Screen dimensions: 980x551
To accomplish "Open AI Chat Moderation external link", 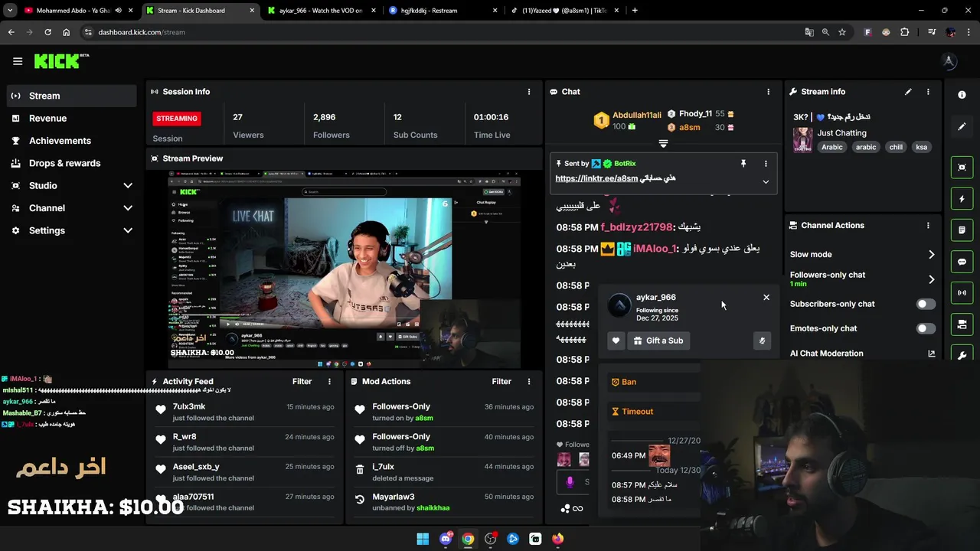I will (931, 354).
